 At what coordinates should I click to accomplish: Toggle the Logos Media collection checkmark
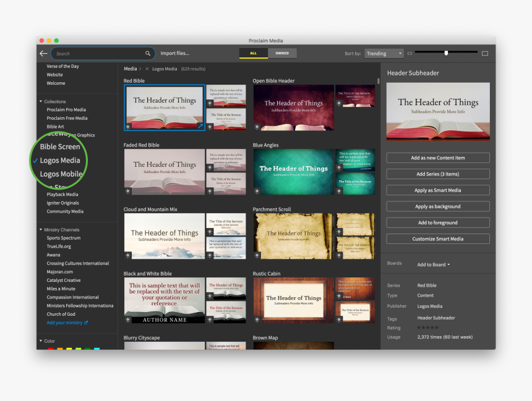coord(35,161)
